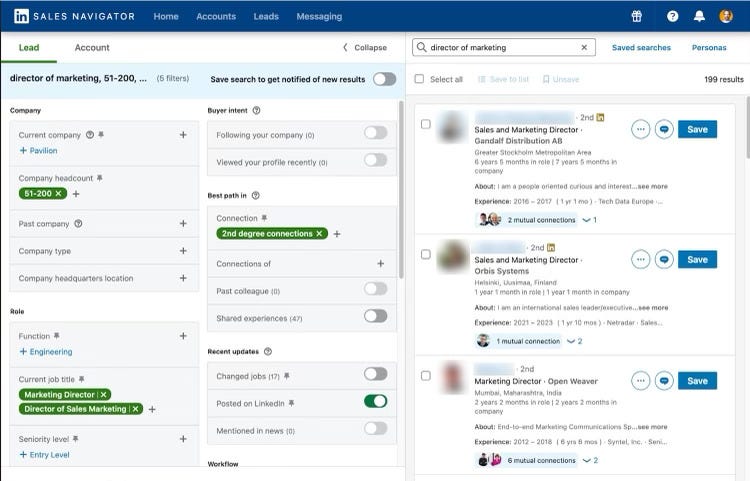
Task: Go to Home in navigation
Action: (166, 16)
